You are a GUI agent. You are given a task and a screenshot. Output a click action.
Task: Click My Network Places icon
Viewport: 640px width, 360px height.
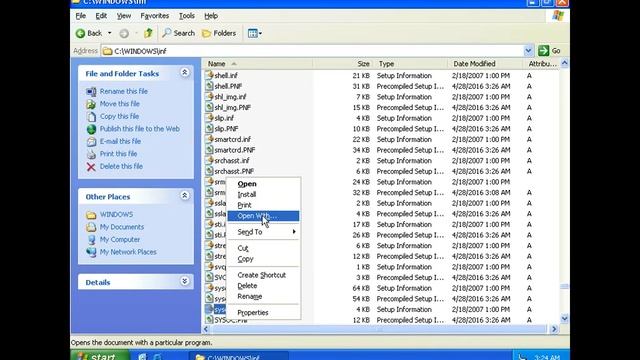(x=91, y=252)
